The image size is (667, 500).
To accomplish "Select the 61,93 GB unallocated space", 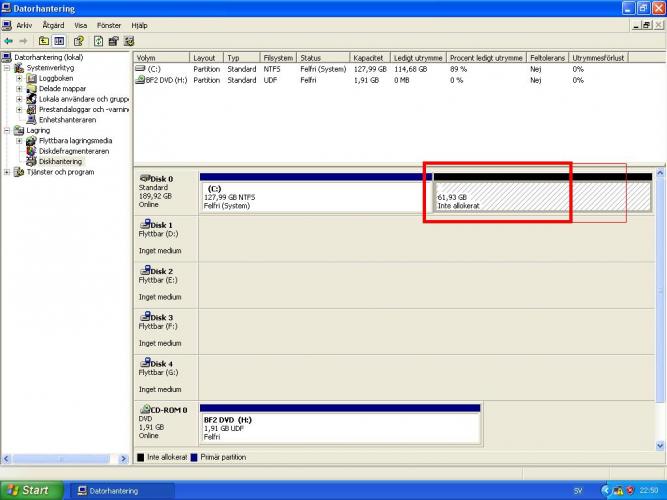I will tap(540, 197).
